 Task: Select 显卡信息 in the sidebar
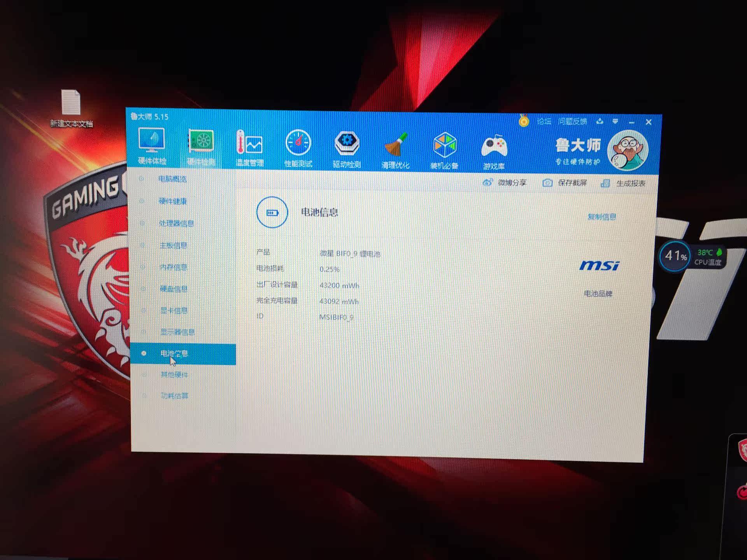click(174, 310)
